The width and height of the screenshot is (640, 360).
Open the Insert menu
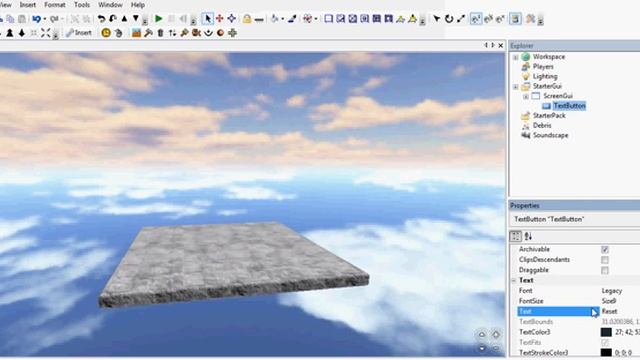click(28, 5)
